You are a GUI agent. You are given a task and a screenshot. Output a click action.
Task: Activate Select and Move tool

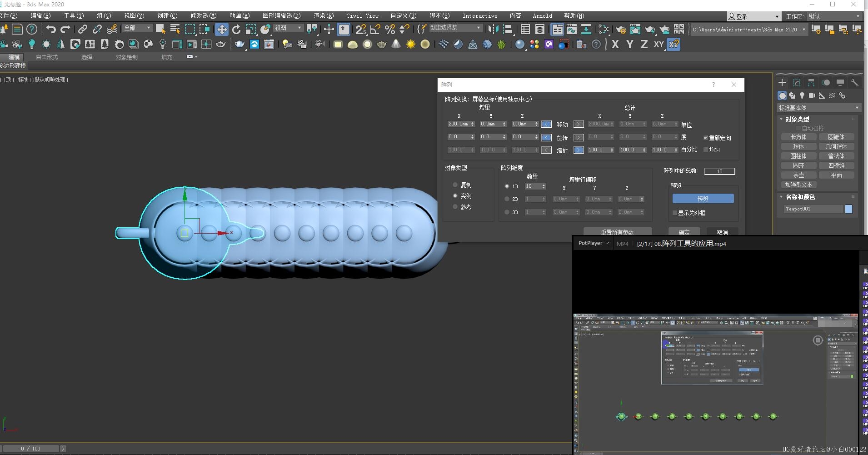coord(221,30)
